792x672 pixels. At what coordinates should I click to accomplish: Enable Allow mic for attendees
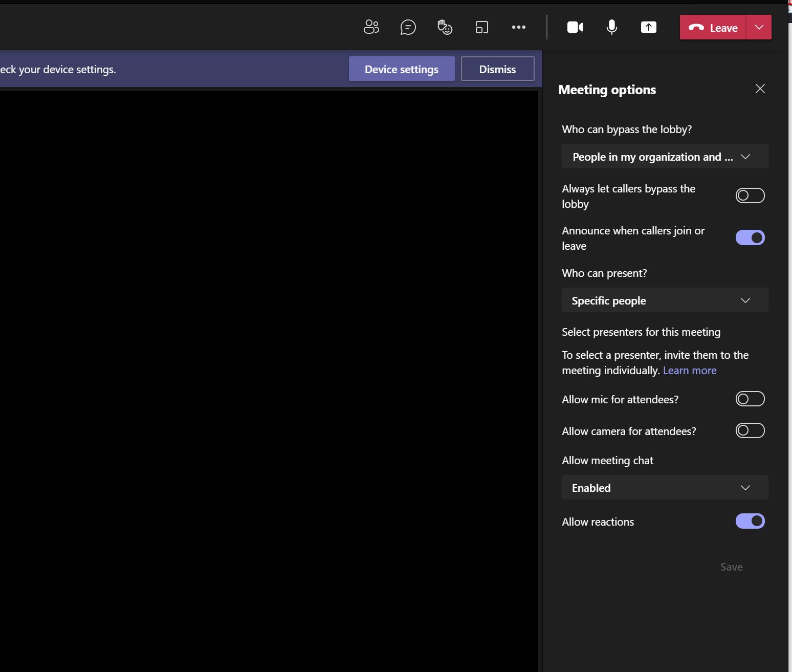coord(750,399)
